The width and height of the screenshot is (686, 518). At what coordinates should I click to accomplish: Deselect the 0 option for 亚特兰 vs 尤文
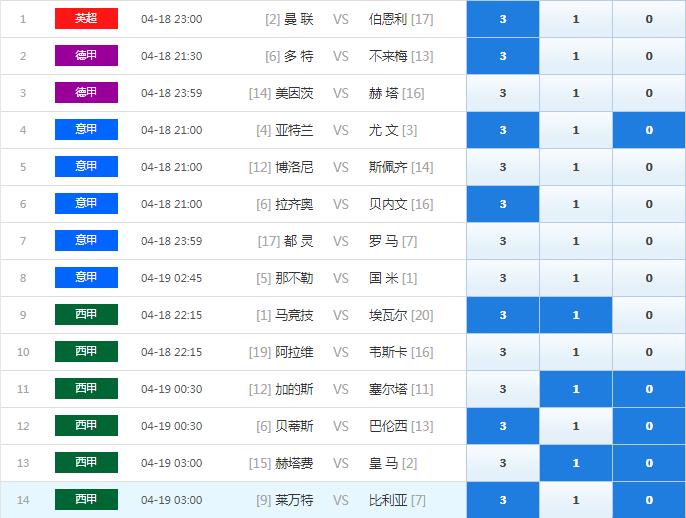649,130
